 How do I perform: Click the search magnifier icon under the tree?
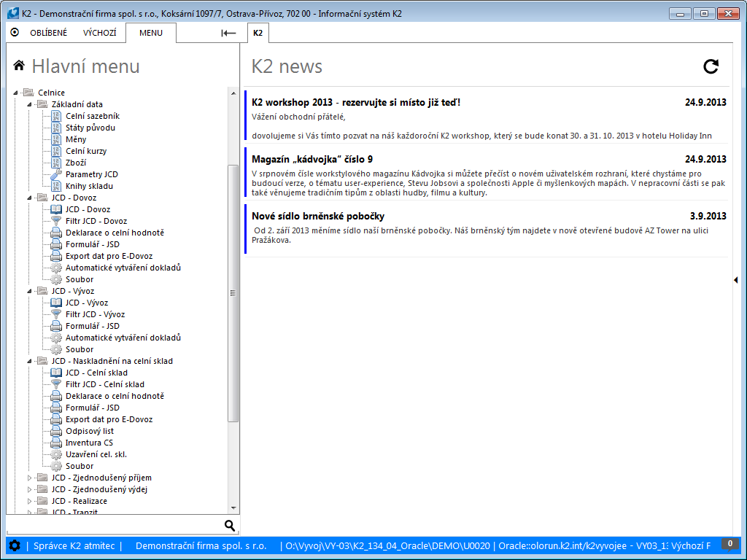230,525
